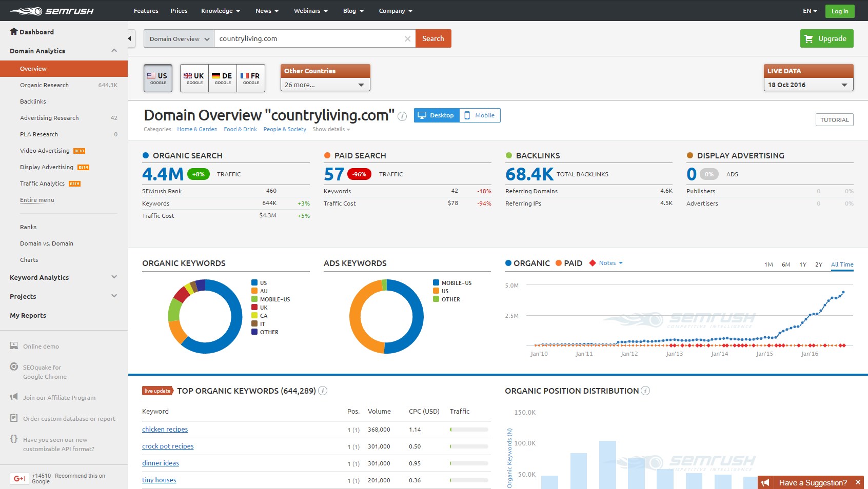Open the tiny houses keyword link

click(x=159, y=480)
